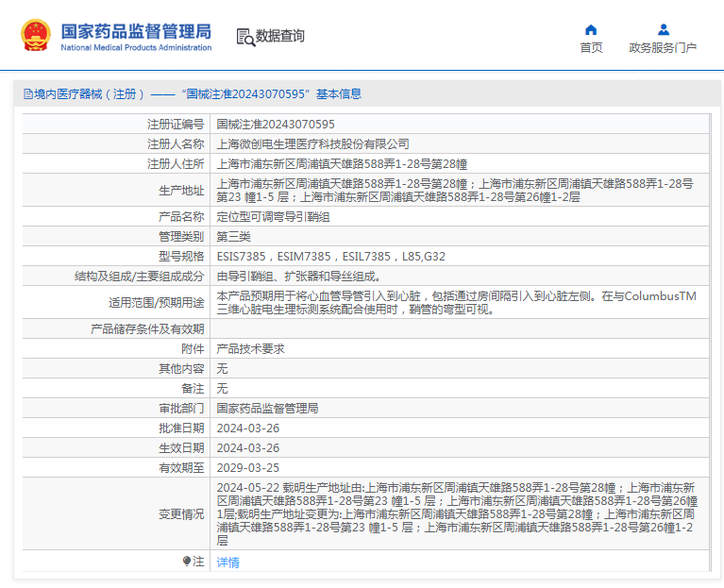Screen dimensions: 724x588
Task: Click the 结构及组成/主要组成成分 label
Action: pyautogui.click(x=139, y=276)
